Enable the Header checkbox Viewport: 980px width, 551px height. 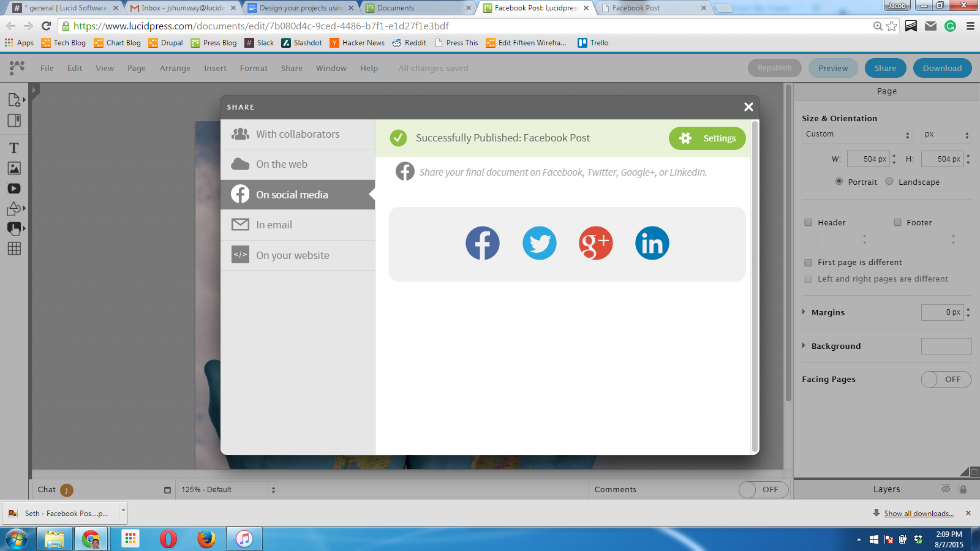pyautogui.click(x=809, y=222)
